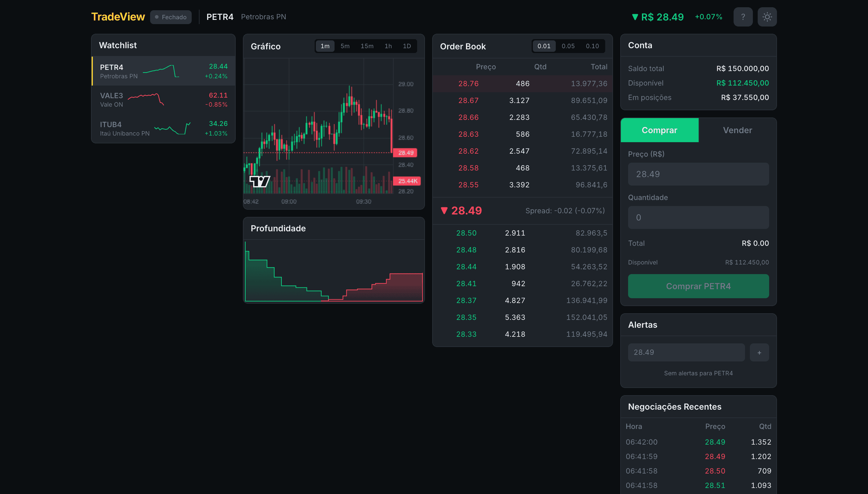This screenshot has height=494, width=868.
Task: Click recent trade at 06:41:59
Action: coord(698,457)
